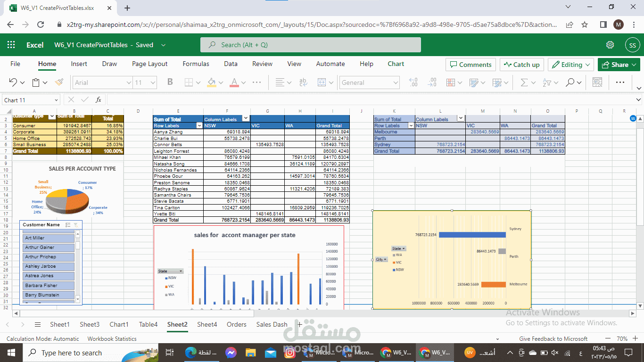The width and height of the screenshot is (644, 362).
Task: Click the New Sheet plus button
Action: (300, 324)
